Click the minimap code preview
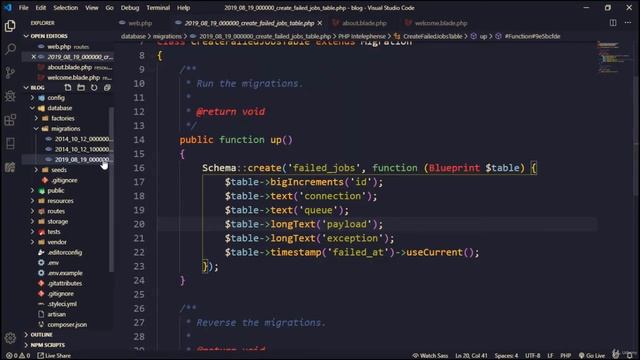The height and width of the screenshot is (360, 640). coord(615,57)
